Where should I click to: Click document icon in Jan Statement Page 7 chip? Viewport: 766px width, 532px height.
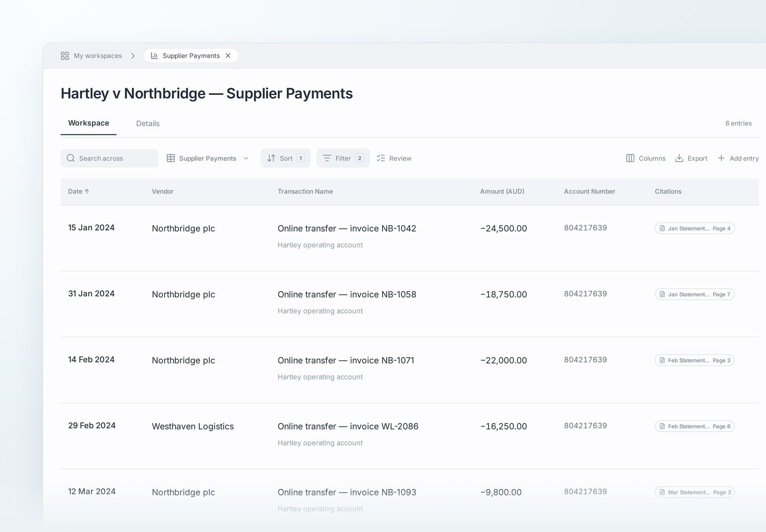click(x=662, y=295)
